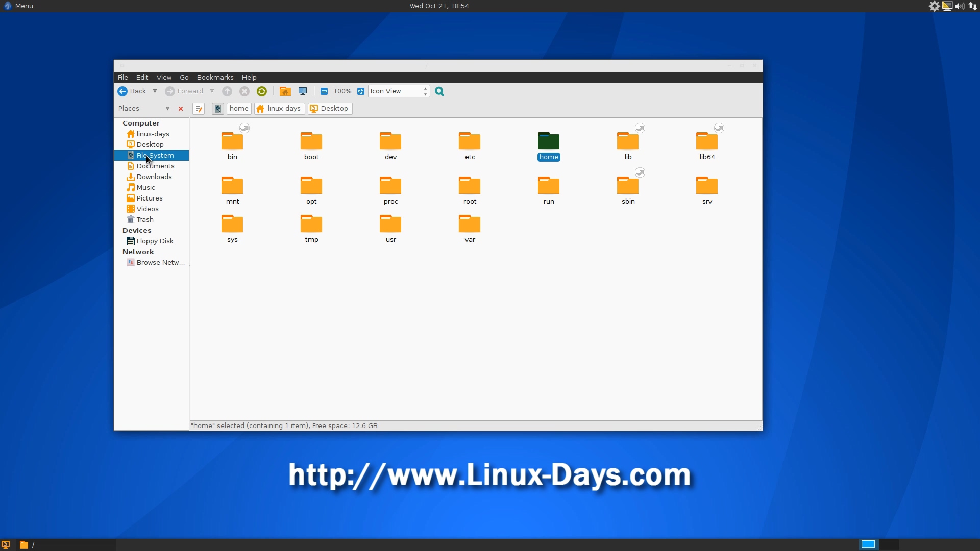Select the srv folder icon
Screen dimensions: 980x551
tap(707, 185)
